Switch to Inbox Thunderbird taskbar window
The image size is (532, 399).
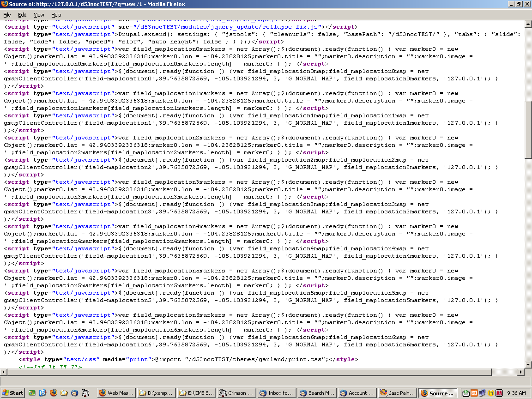[276, 393]
